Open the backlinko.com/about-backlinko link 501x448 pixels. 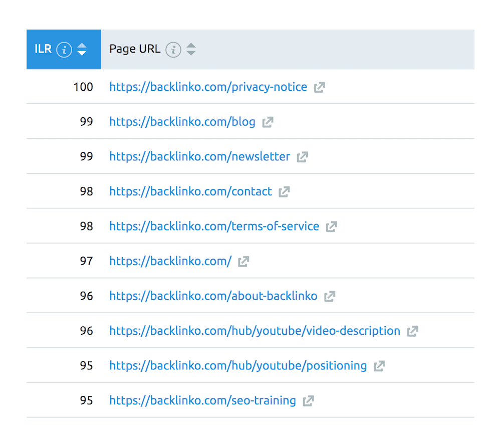click(213, 296)
